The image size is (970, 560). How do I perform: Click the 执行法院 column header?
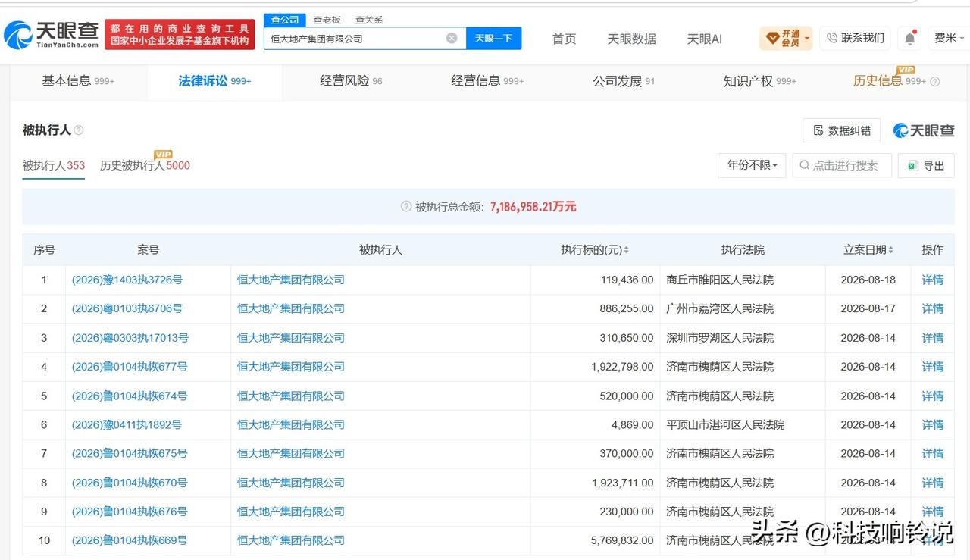click(x=743, y=250)
